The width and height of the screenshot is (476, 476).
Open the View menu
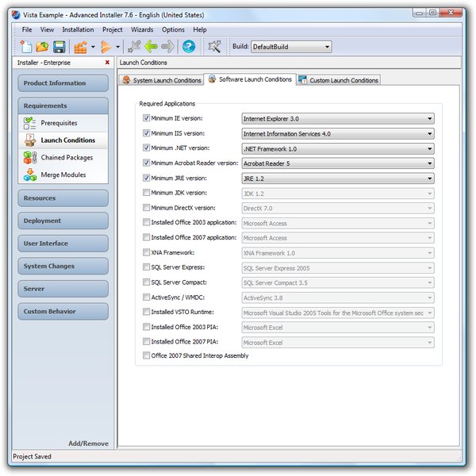coord(47,30)
